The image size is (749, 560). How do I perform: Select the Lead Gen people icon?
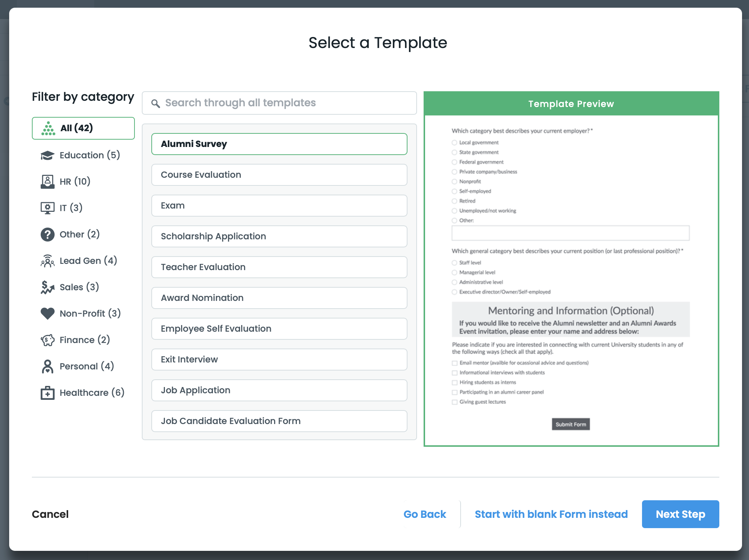click(47, 261)
